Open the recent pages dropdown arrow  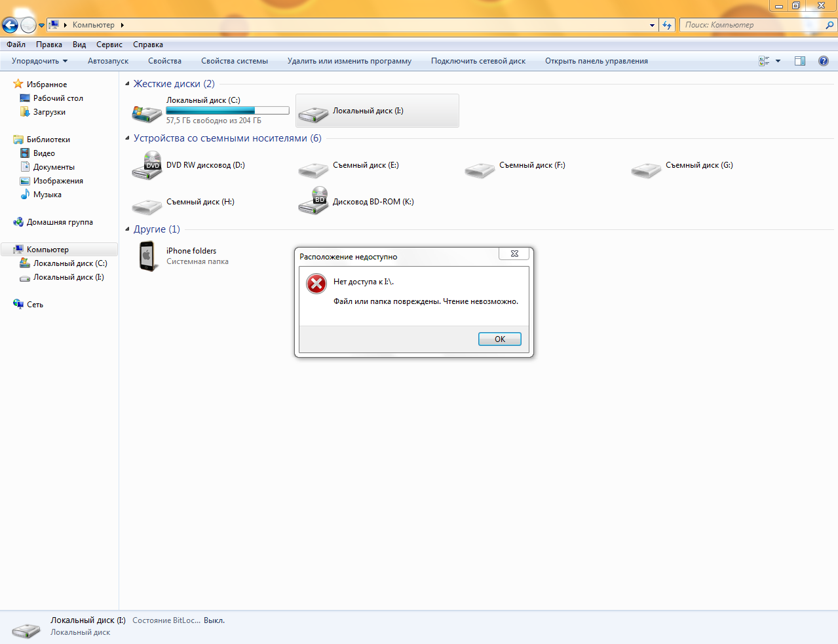[x=41, y=26]
